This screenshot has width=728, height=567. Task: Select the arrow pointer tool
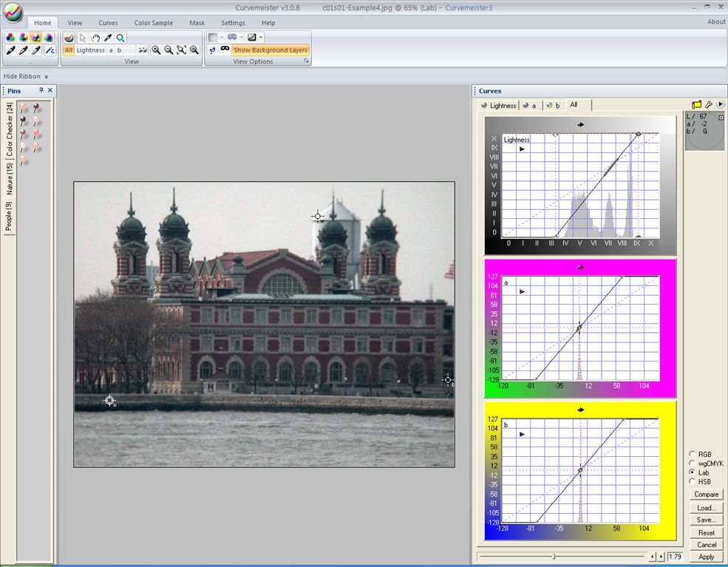coord(83,38)
